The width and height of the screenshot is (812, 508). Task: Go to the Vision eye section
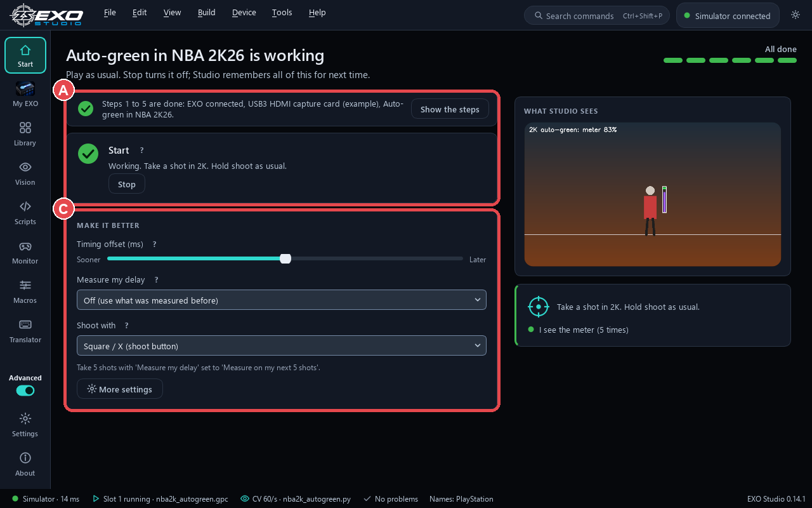pyautogui.click(x=25, y=173)
